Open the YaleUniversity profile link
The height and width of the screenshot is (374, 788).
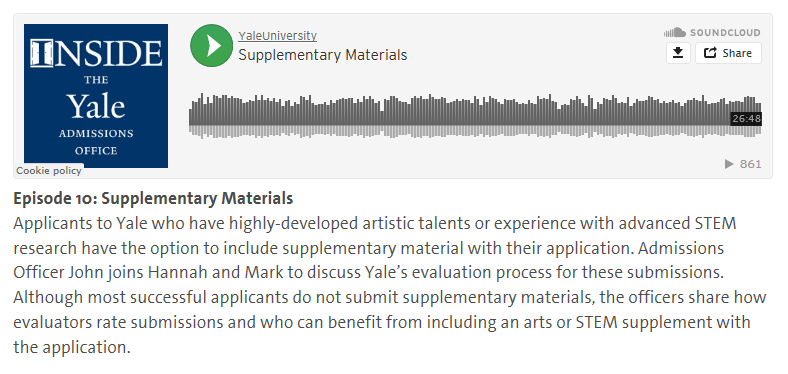point(277,36)
